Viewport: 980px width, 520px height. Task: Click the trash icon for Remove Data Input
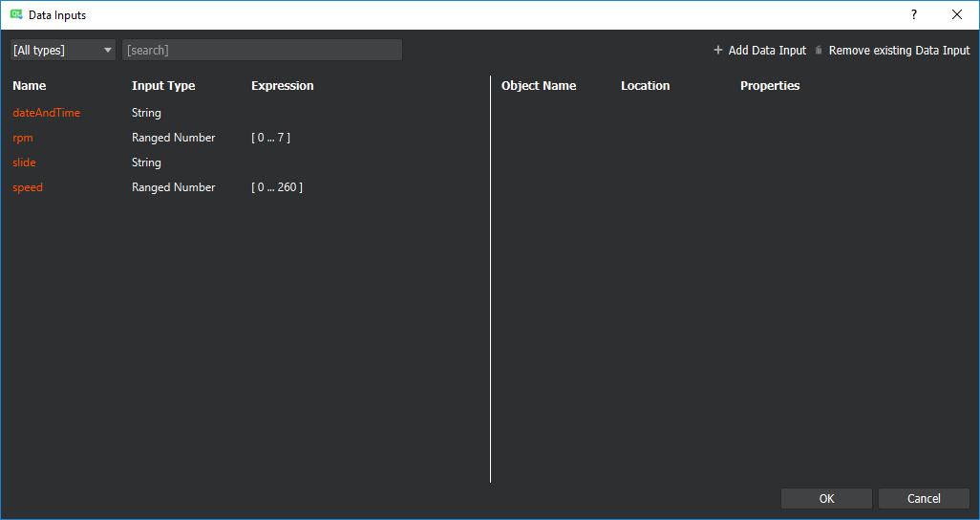[x=819, y=51]
